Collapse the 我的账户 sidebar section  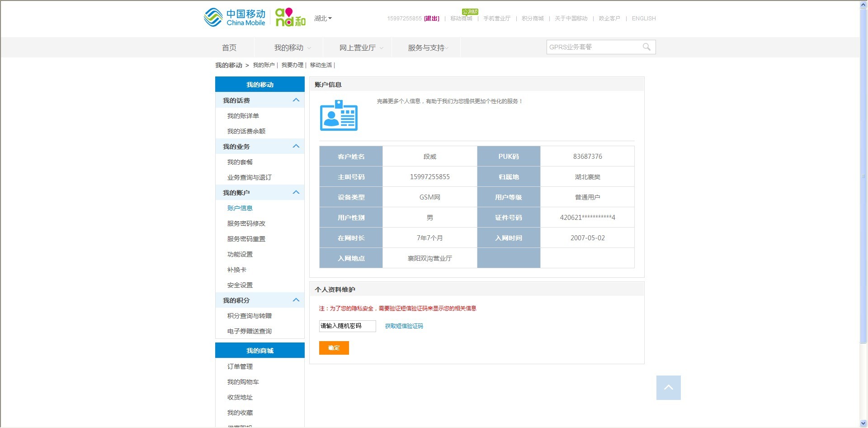[x=296, y=192]
